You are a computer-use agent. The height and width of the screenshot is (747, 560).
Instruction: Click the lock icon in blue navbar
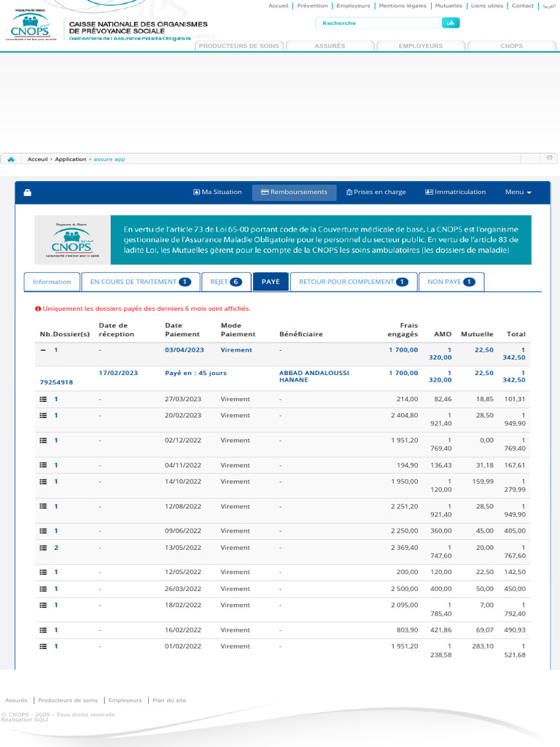(28, 193)
